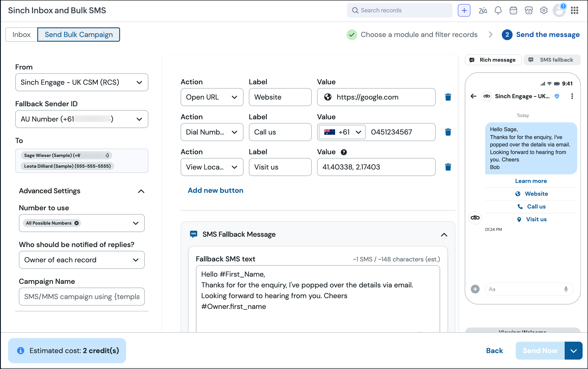Click the Search records field
This screenshot has height=369, width=588.
coord(399,10)
